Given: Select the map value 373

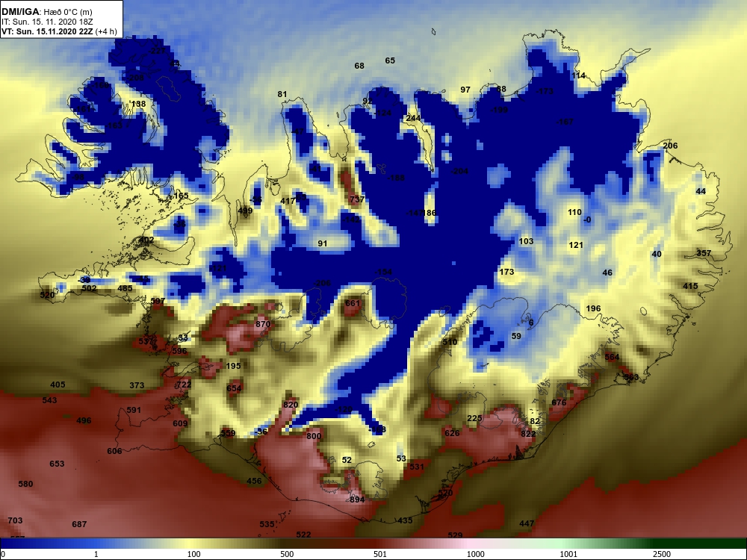Looking at the screenshot, I should click(137, 385).
